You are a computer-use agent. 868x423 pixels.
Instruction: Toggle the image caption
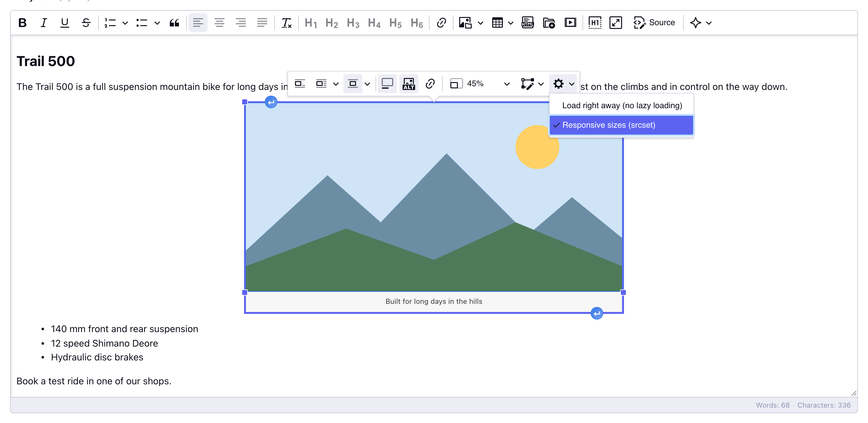pos(387,84)
